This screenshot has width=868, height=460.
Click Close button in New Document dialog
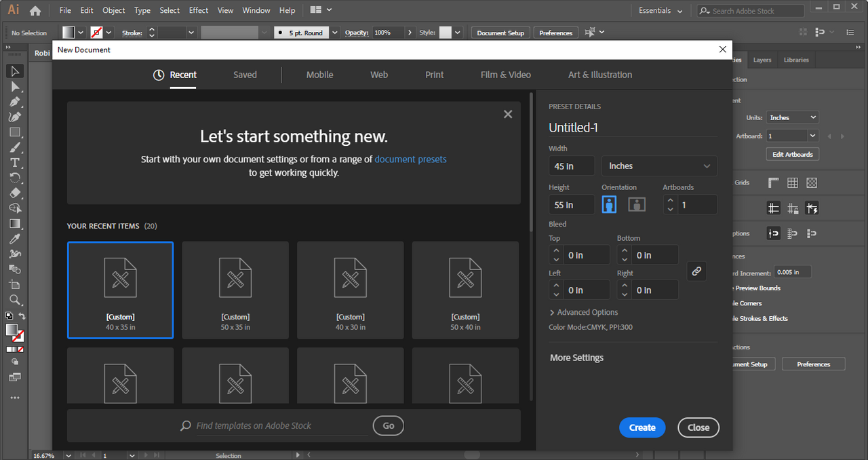[x=698, y=427]
